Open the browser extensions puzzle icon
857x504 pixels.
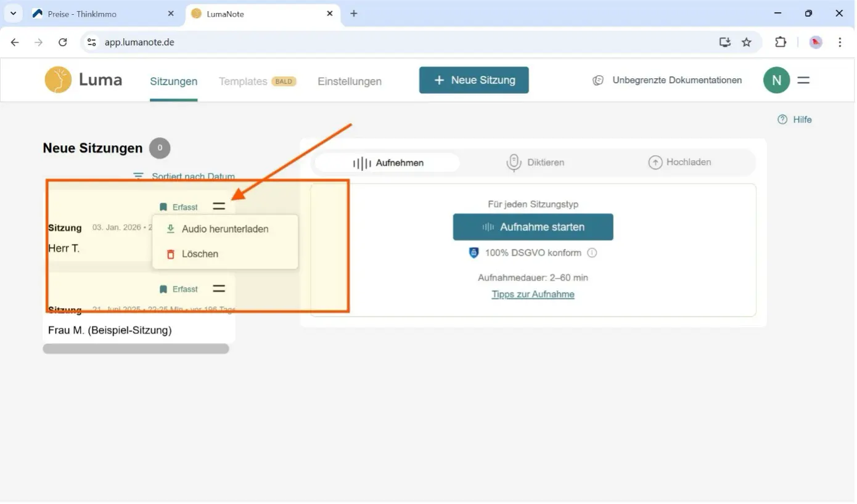[781, 42]
